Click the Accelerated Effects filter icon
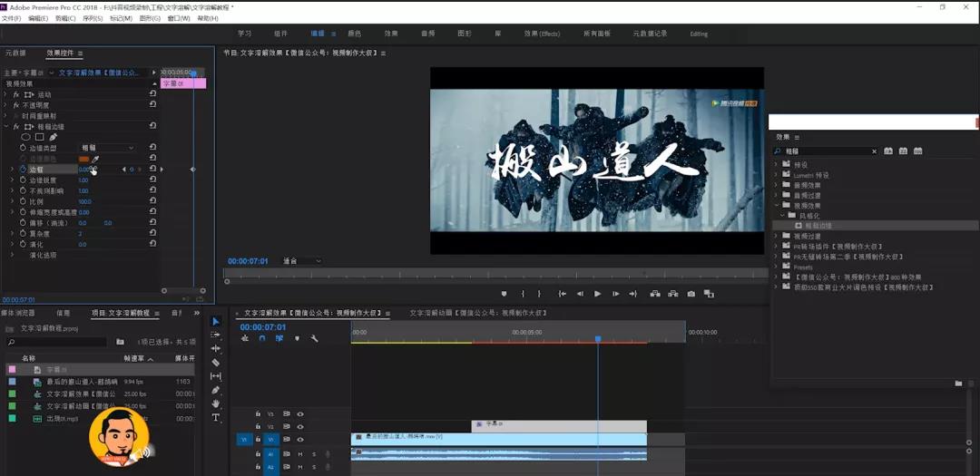980x476 pixels. click(x=888, y=151)
